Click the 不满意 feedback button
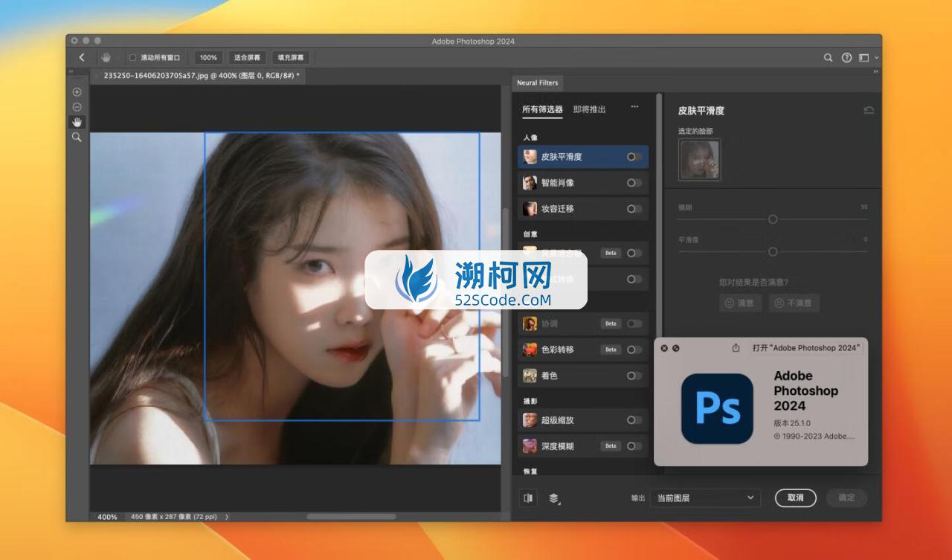This screenshot has width=952, height=560. pyautogui.click(x=793, y=303)
